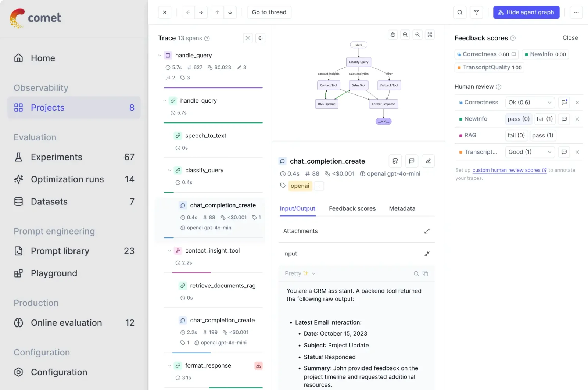Select pass (1) for RAG review
This screenshot has width=588, height=390.
(x=542, y=135)
